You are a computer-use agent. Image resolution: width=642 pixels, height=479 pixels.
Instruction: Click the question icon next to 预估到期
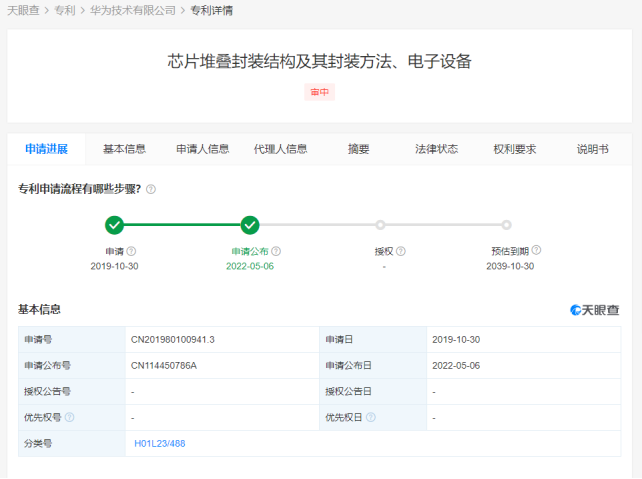coord(536,250)
